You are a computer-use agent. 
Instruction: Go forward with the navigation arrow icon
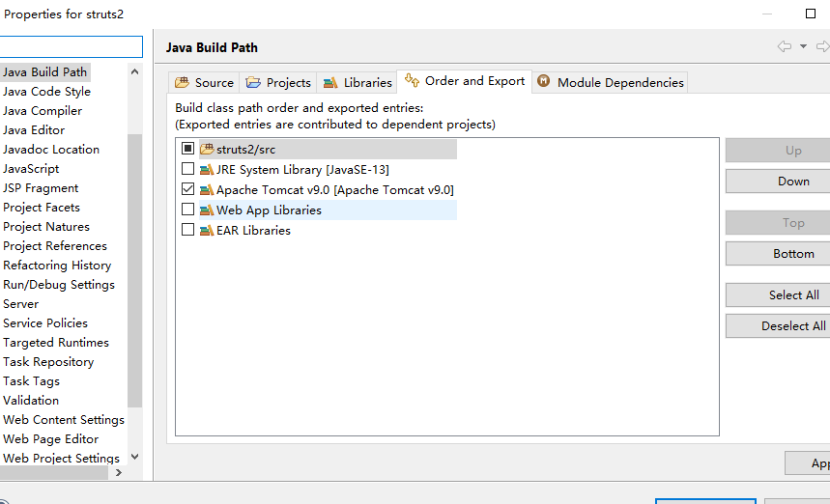(x=822, y=46)
